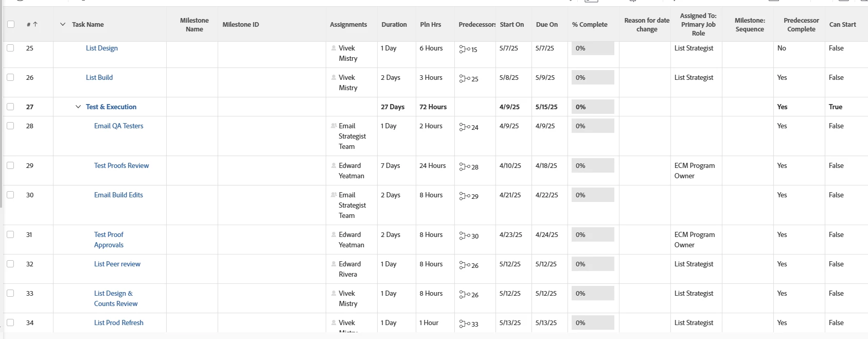Viewport: 868px width, 339px height.
Task: Click team icon in Email Build Edits row
Action: click(333, 195)
